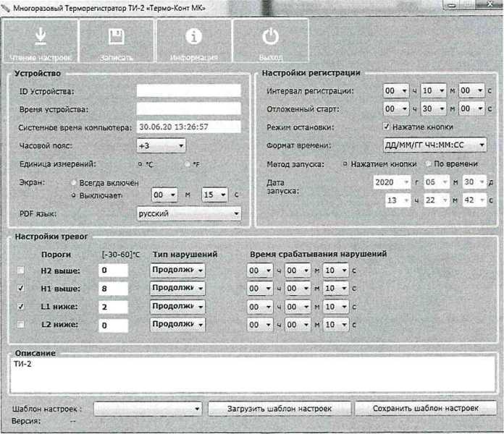Click the H2 выше threshold value field
Screen dimensions: 504x434
[113, 271]
